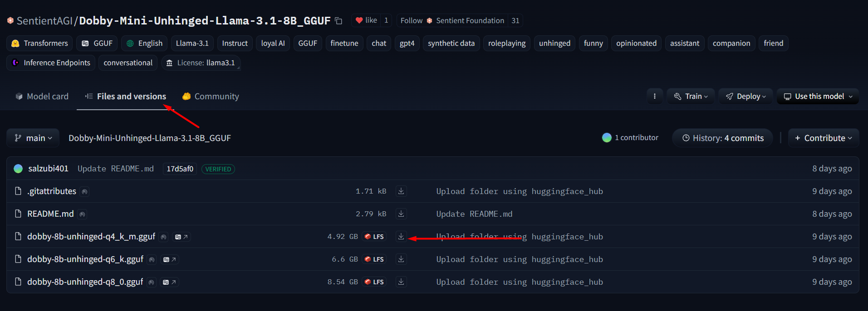The width and height of the screenshot is (868, 311).
Task: Download dobby-8b-unhinged-q8_0.gguf
Action: pyautogui.click(x=401, y=282)
